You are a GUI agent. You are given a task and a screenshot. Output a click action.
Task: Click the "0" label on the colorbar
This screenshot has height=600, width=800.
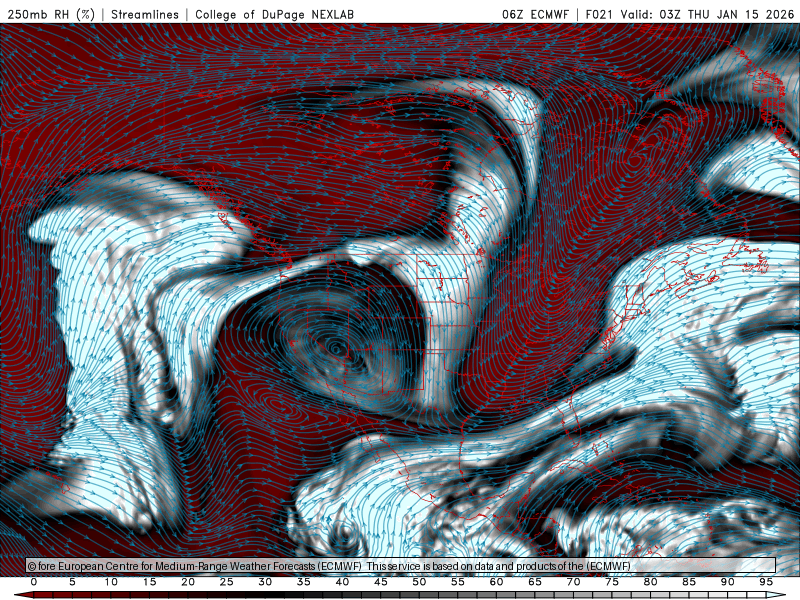[34, 582]
